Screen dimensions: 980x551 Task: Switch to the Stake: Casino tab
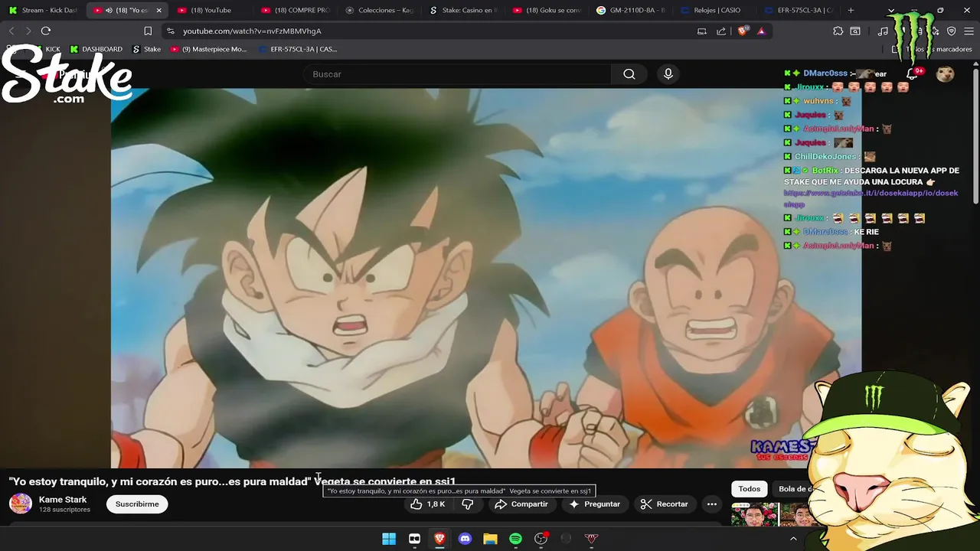point(464,10)
